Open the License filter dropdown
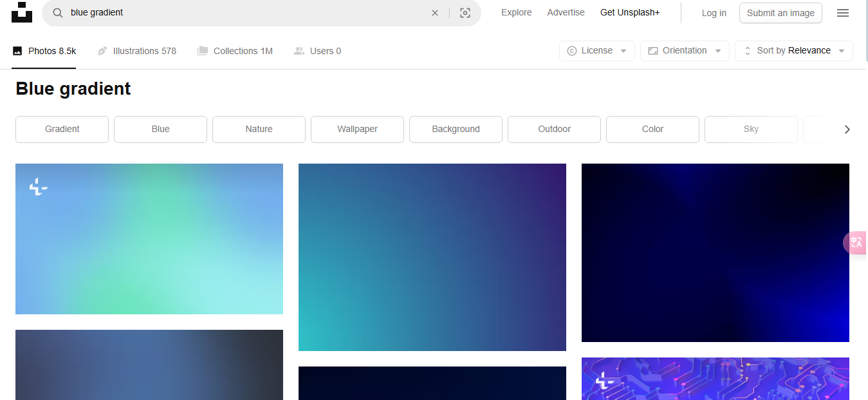 [596, 50]
